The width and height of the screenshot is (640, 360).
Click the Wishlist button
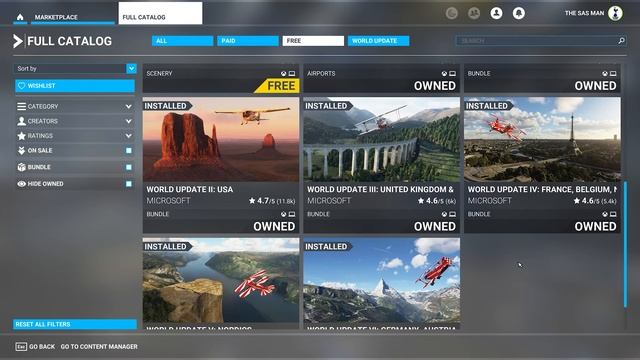(x=75, y=86)
